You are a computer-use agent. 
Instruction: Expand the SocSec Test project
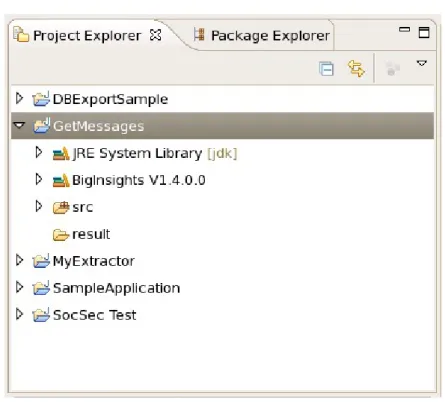(x=20, y=314)
